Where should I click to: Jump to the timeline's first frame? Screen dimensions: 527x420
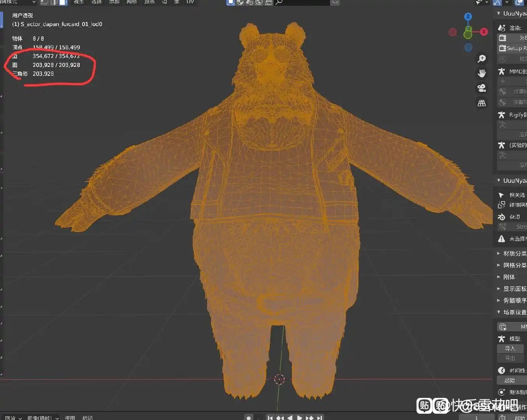270,418
